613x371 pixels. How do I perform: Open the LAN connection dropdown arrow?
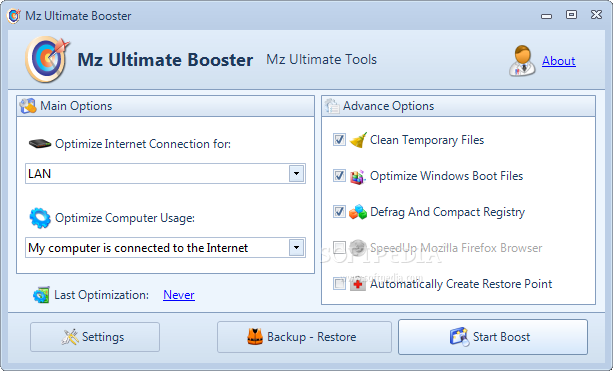coord(296,174)
